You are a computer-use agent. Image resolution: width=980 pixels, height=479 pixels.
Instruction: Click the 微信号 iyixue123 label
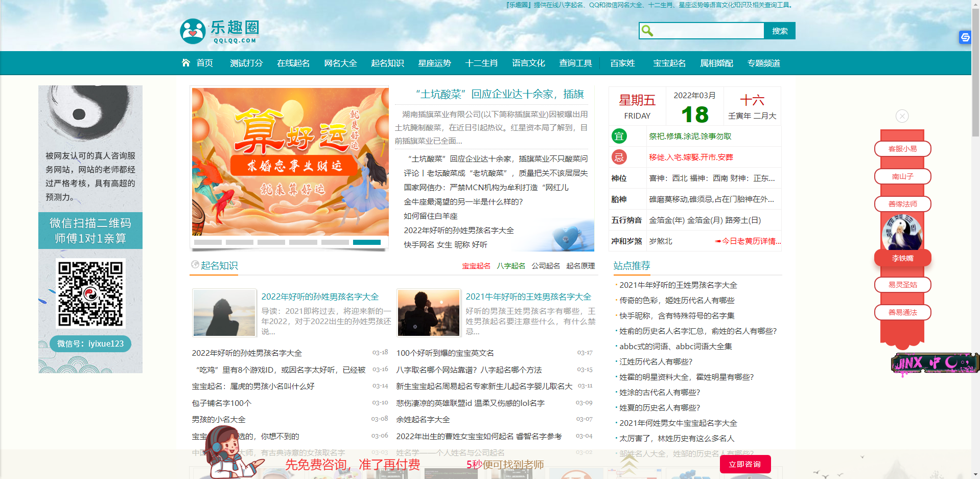tap(90, 344)
